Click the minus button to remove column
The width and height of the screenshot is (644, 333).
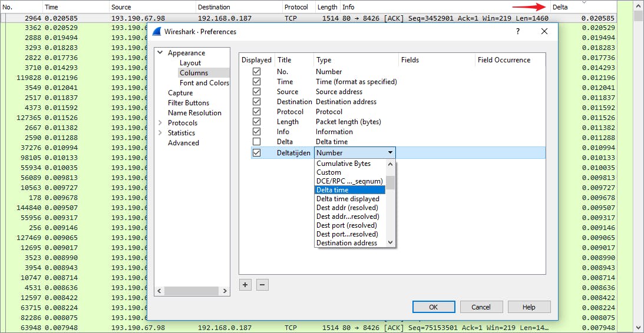click(262, 285)
